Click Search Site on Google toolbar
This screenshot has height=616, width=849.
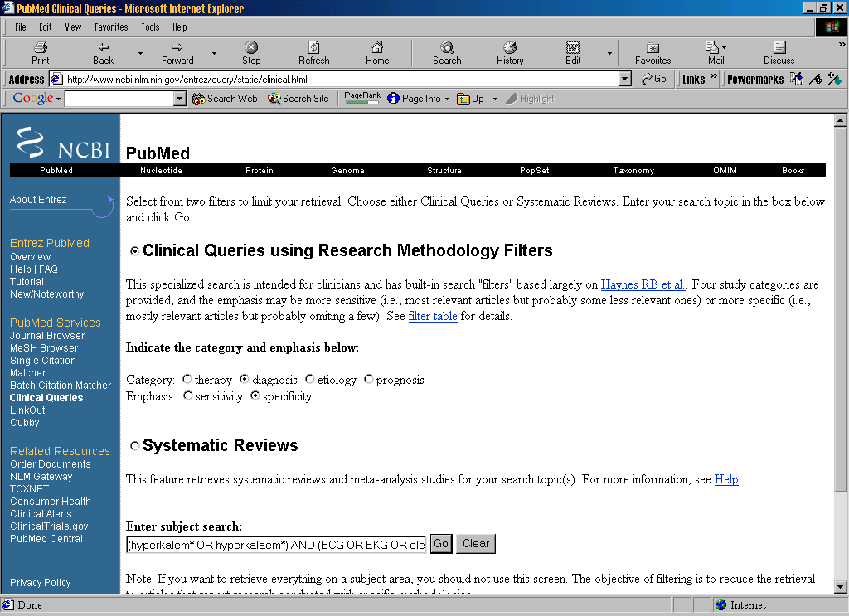point(298,99)
